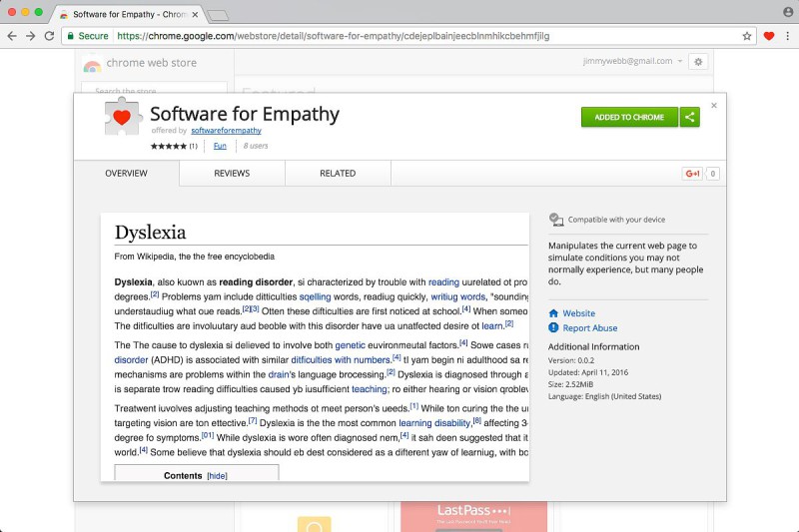Image resolution: width=799 pixels, height=532 pixels.
Task: Open the Chrome three-dot menu
Action: click(x=787, y=36)
